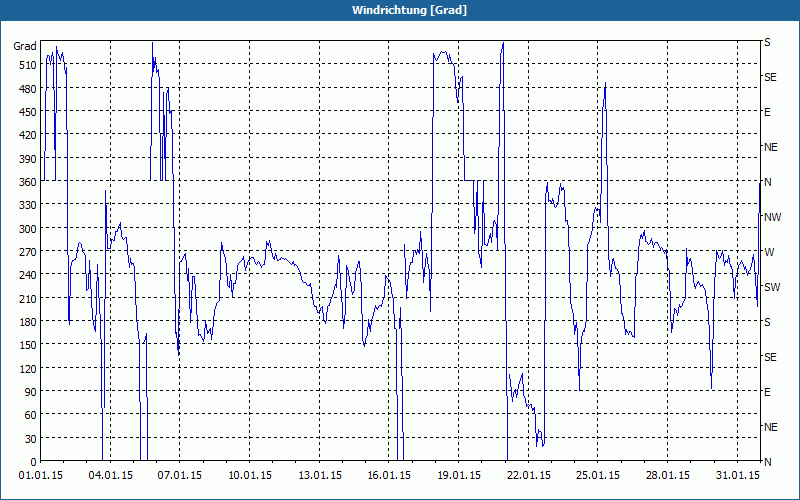Image resolution: width=800 pixels, height=500 pixels.
Task: Select the 22.01.15 date label
Action: [529, 476]
